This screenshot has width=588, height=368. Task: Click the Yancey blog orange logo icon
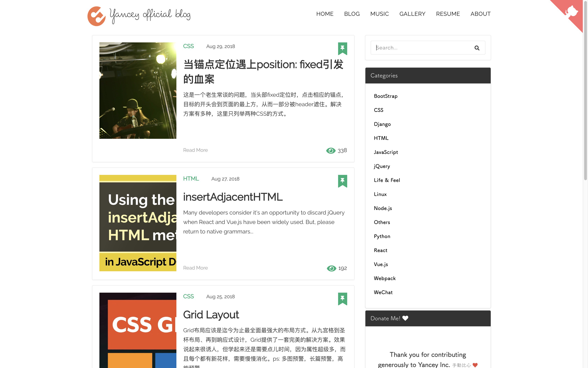pyautogui.click(x=96, y=16)
